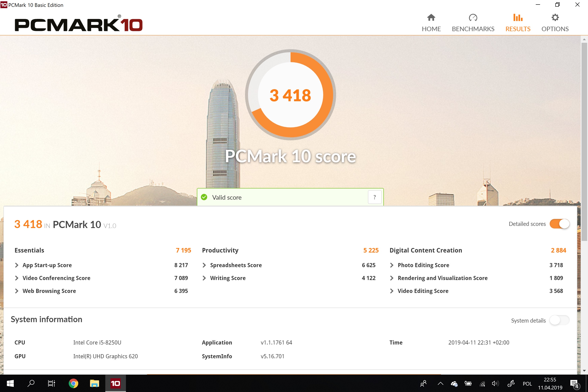Viewport: 588px width, 392px height.
Task: Expand the Rendering and Visualization Score
Action: pos(392,278)
